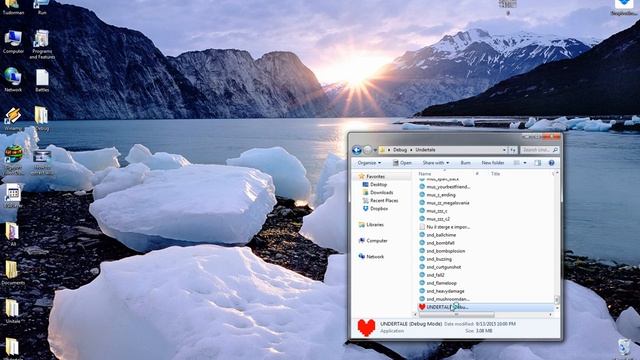The height and width of the screenshot is (360, 640).
Task: Click the large red heart in the details pane
Action: point(366,328)
